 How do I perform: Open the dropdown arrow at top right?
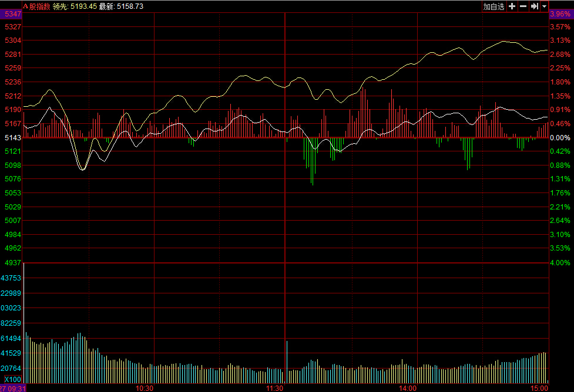[x=544, y=6]
